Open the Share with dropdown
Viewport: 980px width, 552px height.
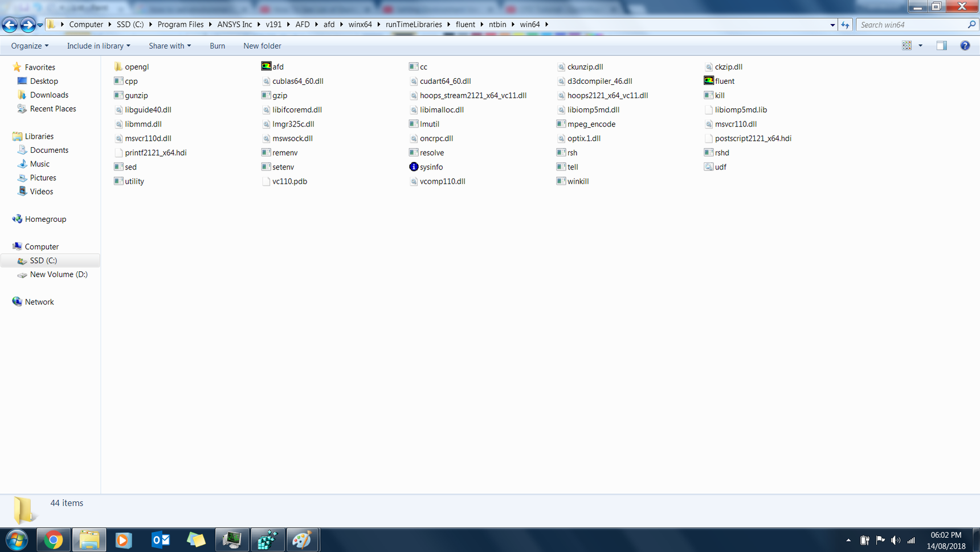pos(170,46)
